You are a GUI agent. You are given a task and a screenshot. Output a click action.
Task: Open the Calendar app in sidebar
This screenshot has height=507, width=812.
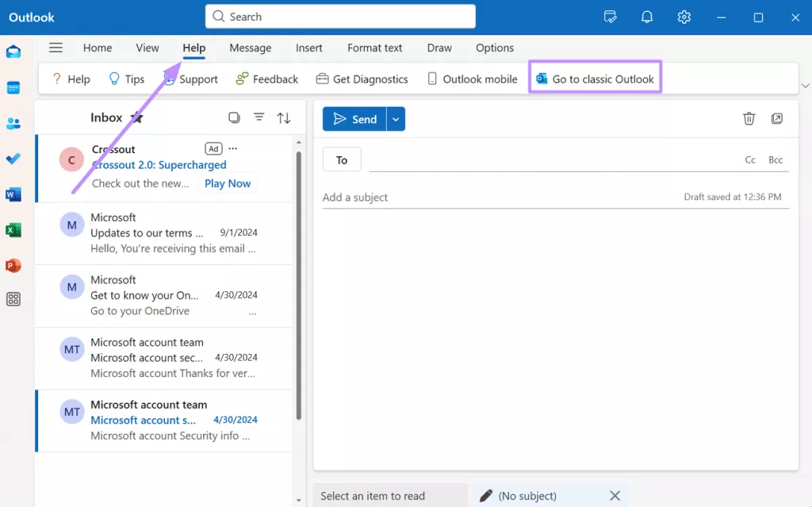13,87
